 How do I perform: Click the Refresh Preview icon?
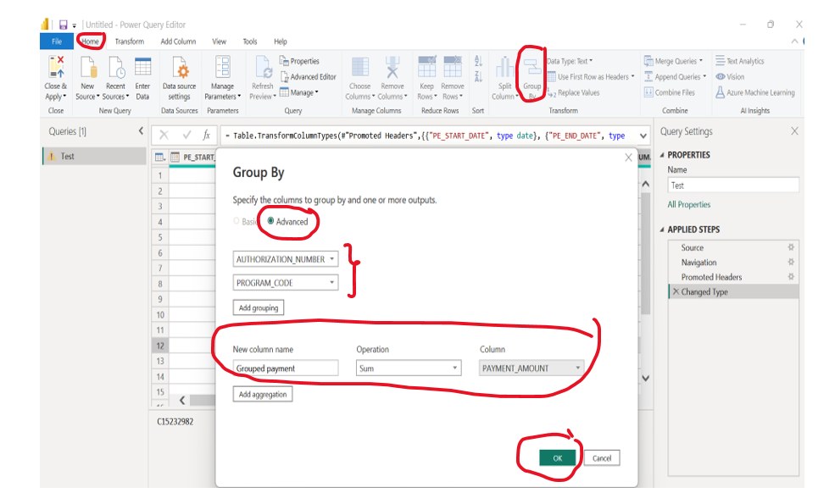coord(263,68)
